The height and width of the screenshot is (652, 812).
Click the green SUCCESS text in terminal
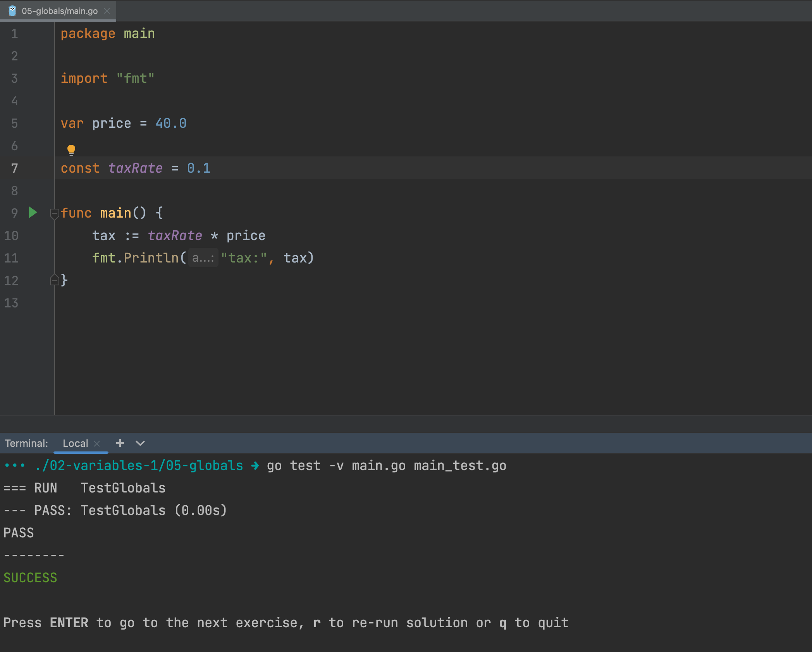point(30,578)
